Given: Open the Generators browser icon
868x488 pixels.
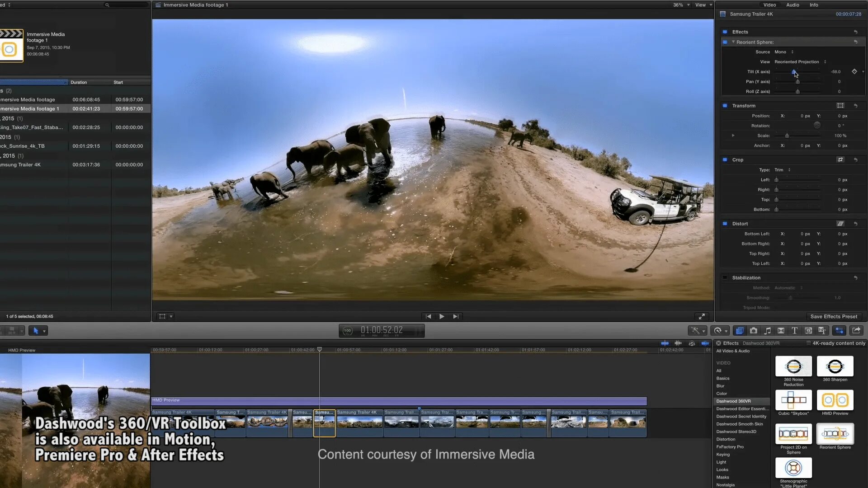Looking at the screenshot, I should tap(808, 331).
